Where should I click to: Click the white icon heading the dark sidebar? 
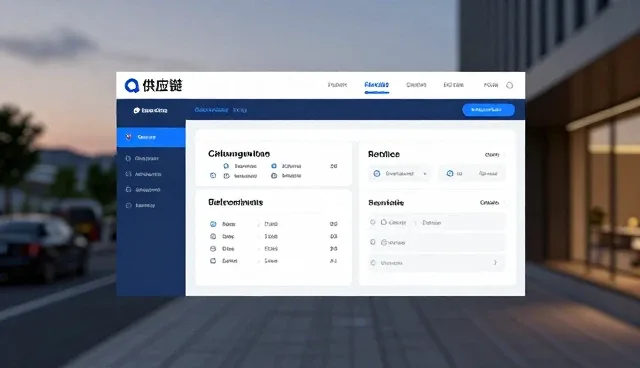pyautogui.click(x=137, y=110)
